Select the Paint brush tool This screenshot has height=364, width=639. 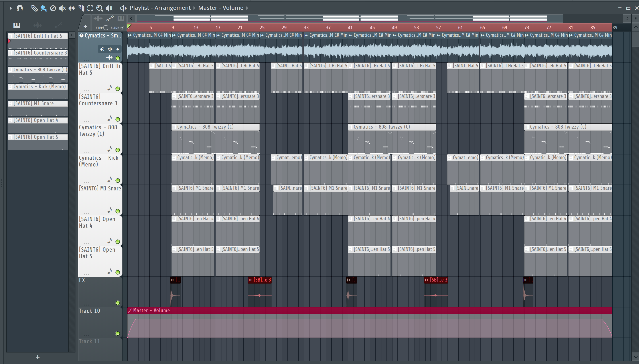[x=43, y=8]
